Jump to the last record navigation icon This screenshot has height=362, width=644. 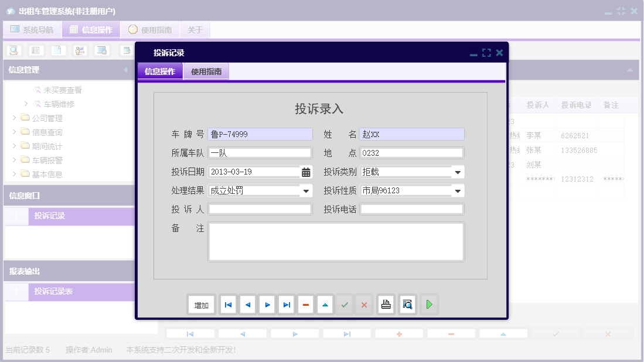tap(286, 304)
